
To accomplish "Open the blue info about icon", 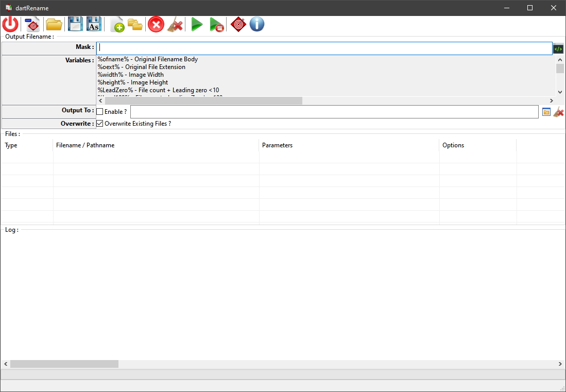I will [257, 25].
